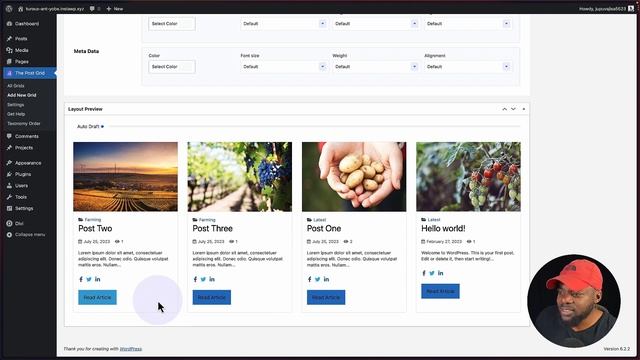The image size is (640, 360).
Task: Share Post One on Twitter
Action: [x=318, y=279]
